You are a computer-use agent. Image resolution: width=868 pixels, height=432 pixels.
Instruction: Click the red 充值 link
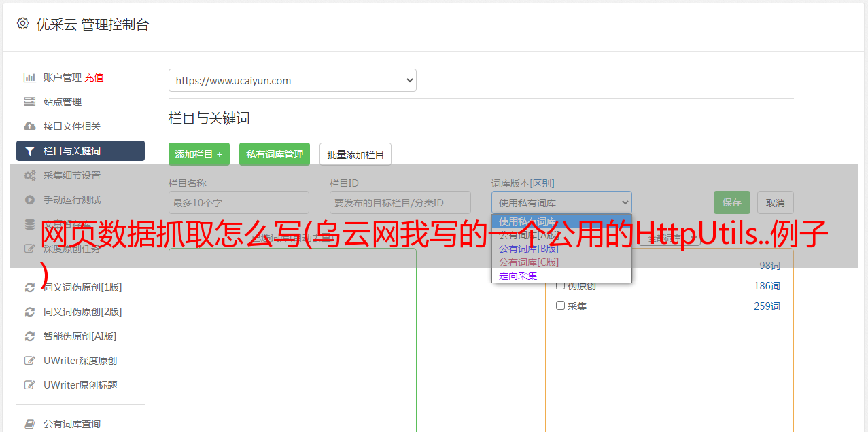(94, 77)
